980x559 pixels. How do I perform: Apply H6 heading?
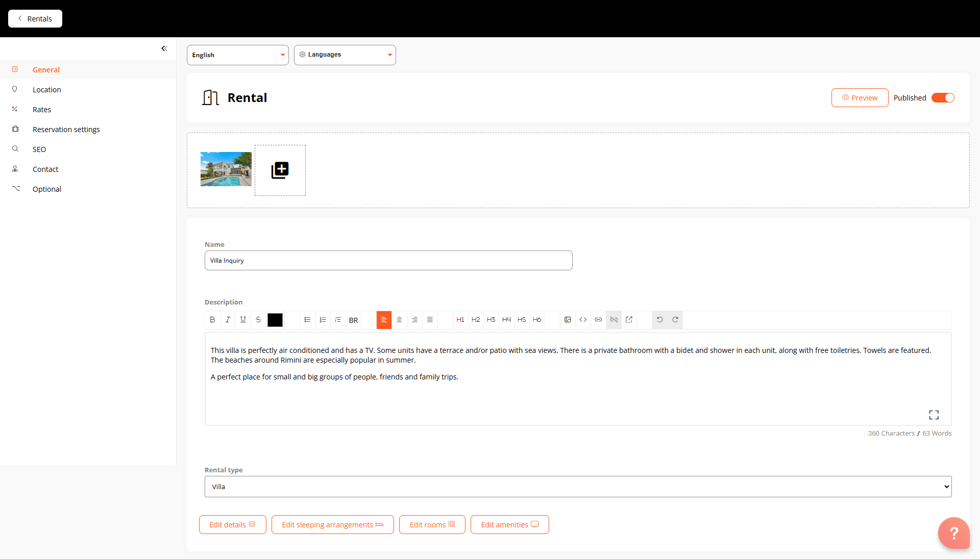click(537, 320)
